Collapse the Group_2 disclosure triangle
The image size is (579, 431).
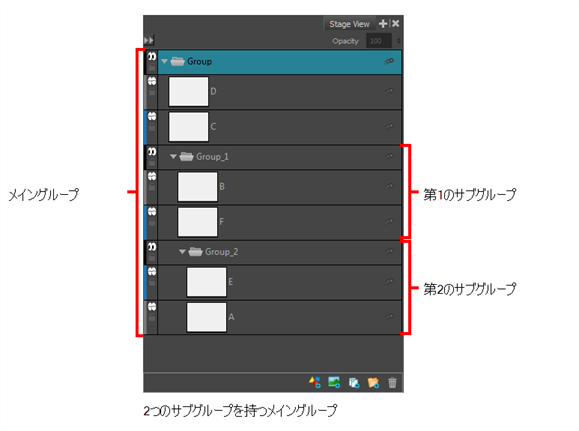182,252
